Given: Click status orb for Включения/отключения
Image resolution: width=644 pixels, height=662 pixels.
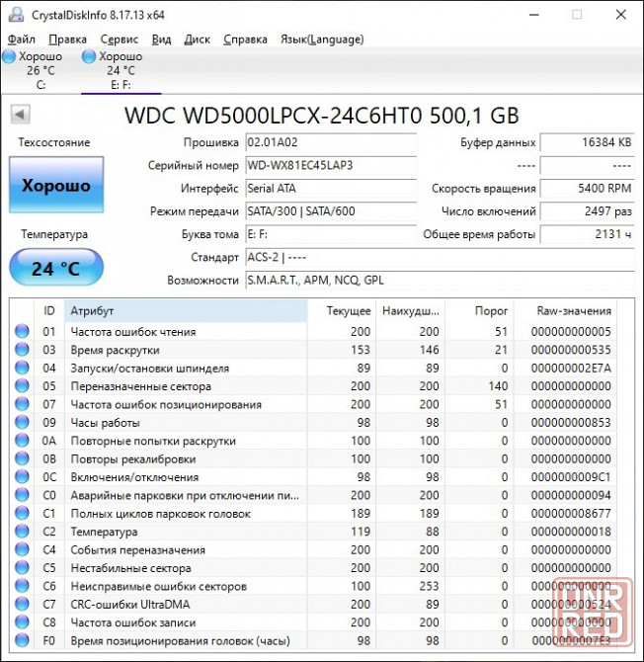Looking at the screenshot, I should tap(22, 476).
